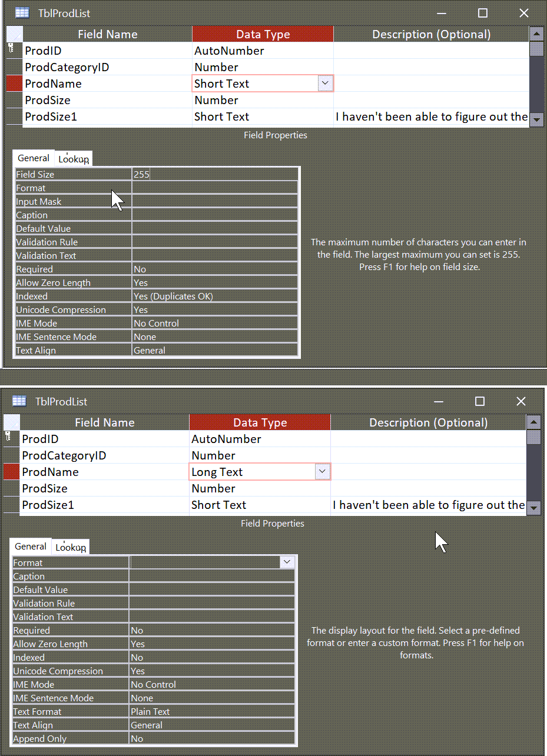Image resolution: width=547 pixels, height=756 pixels.
Task: Click Default Value box in upper window
Action: coord(215,228)
